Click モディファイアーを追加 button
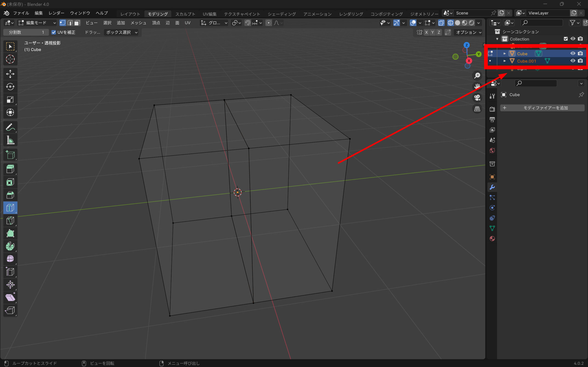 coord(542,108)
